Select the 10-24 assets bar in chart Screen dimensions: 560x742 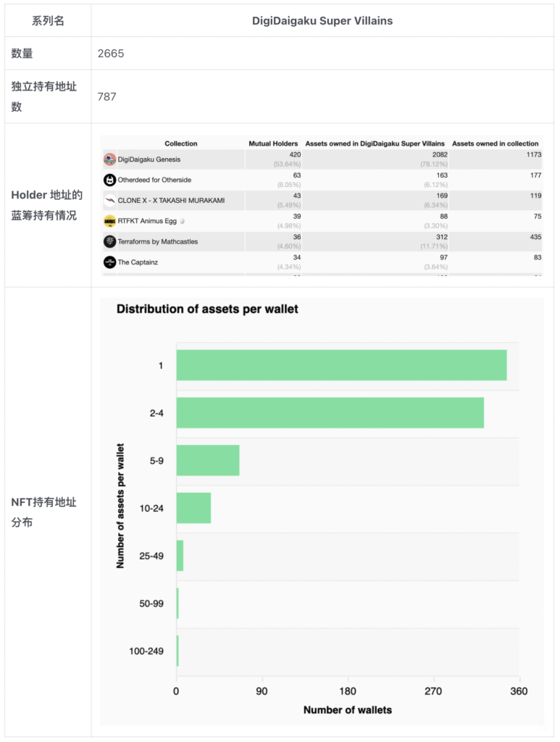pos(194,508)
